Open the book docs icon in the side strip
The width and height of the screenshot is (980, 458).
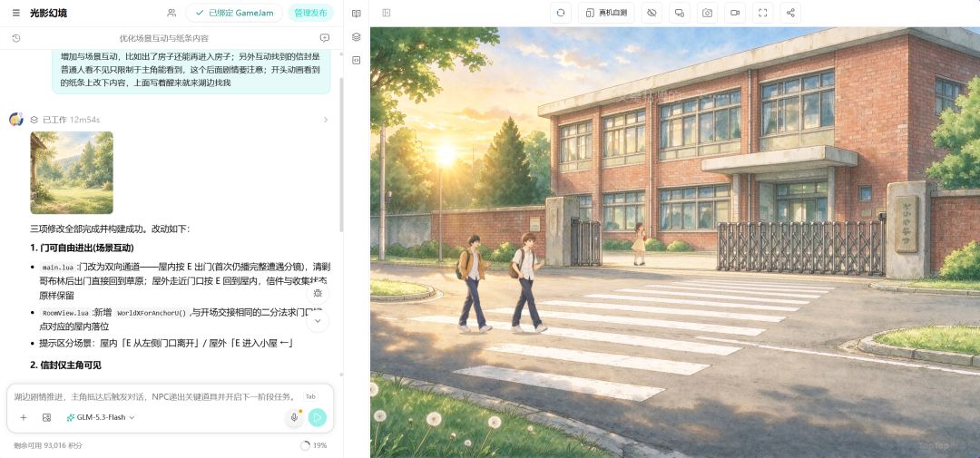point(357,13)
